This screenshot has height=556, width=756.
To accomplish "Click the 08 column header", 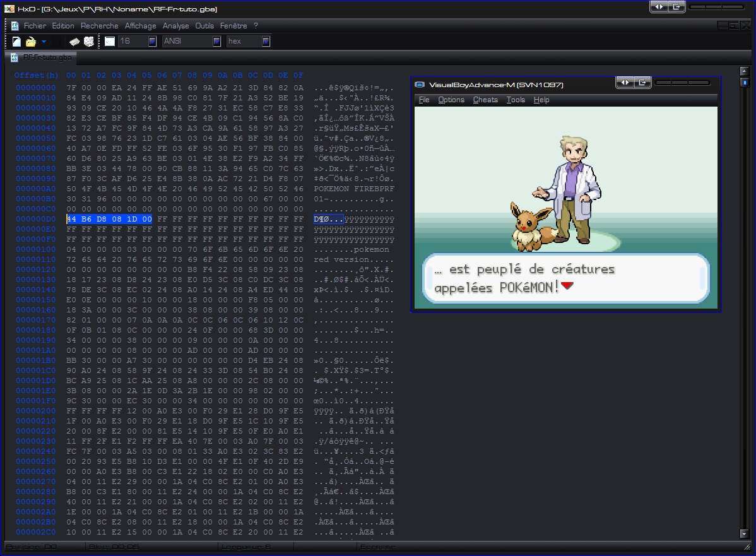I will tap(192, 75).
